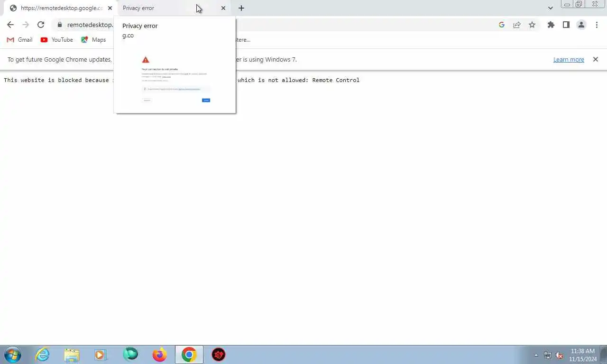Click the Chrome taskbar icon
Screen dimensions: 607x364
(x=189, y=355)
